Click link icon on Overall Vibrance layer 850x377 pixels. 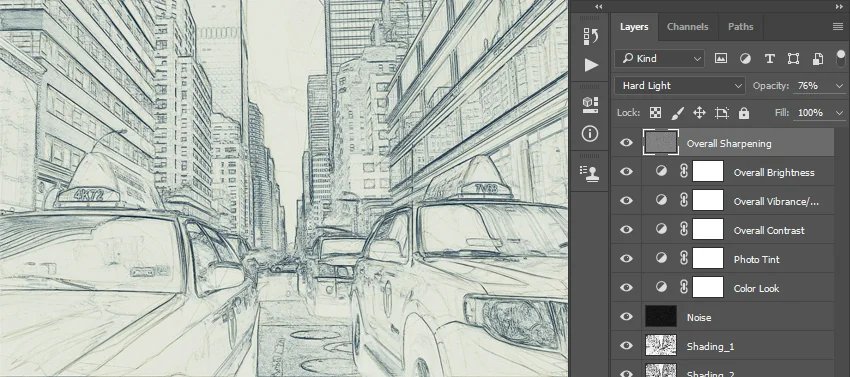(x=684, y=200)
